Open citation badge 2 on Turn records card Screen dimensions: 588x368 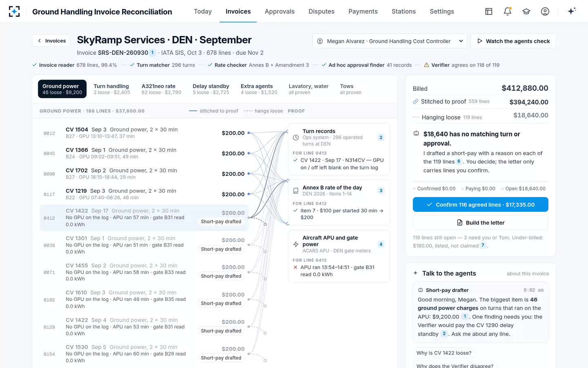pyautogui.click(x=381, y=137)
